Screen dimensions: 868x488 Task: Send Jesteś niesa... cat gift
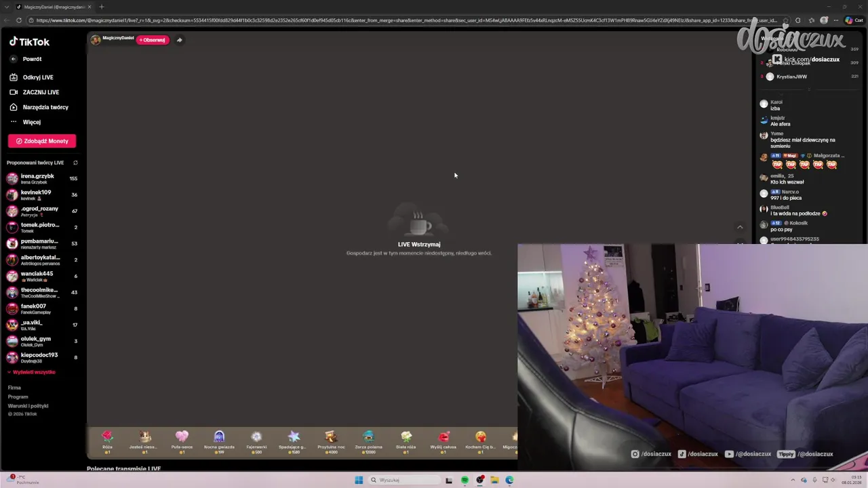(x=144, y=442)
